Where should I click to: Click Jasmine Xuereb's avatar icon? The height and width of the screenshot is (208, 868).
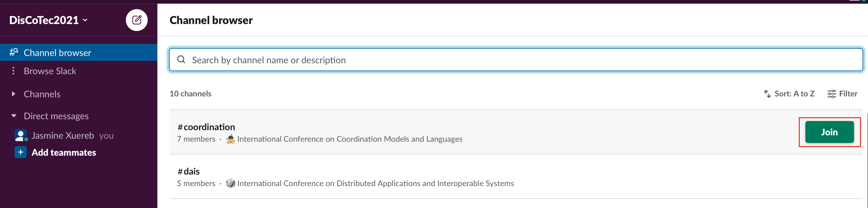click(21, 136)
